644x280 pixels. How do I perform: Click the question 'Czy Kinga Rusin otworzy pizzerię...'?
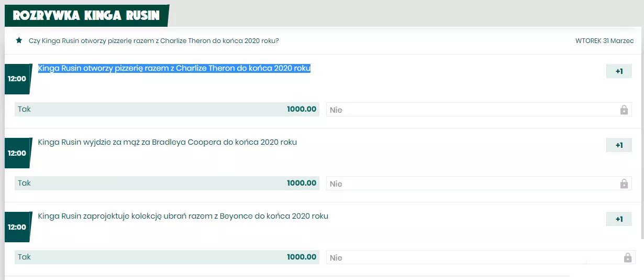click(x=154, y=40)
